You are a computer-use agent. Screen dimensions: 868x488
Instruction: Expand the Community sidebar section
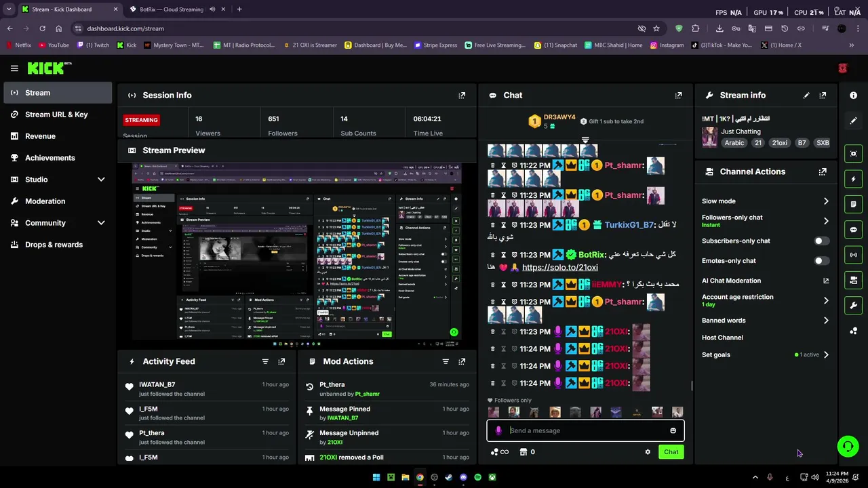pyautogui.click(x=101, y=223)
